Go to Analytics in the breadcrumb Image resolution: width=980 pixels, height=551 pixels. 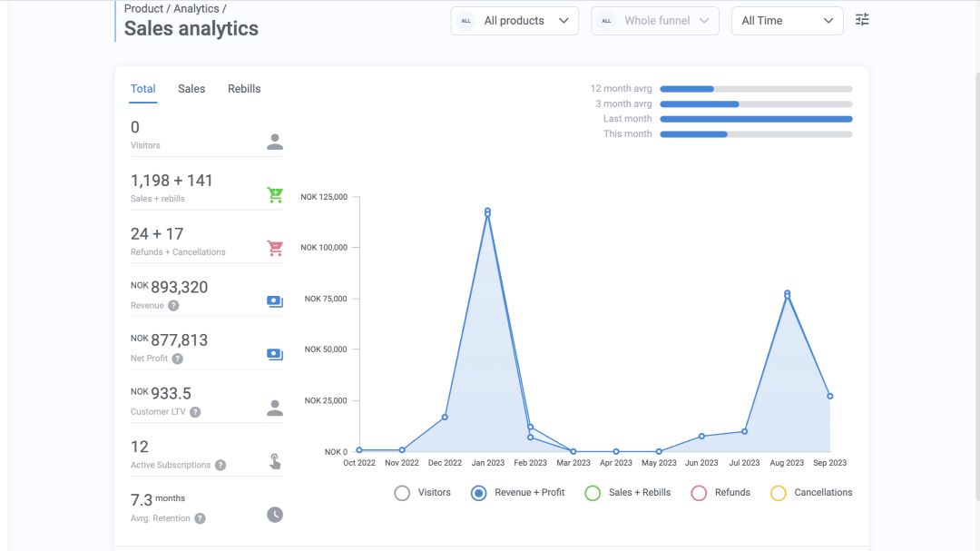[x=196, y=8]
